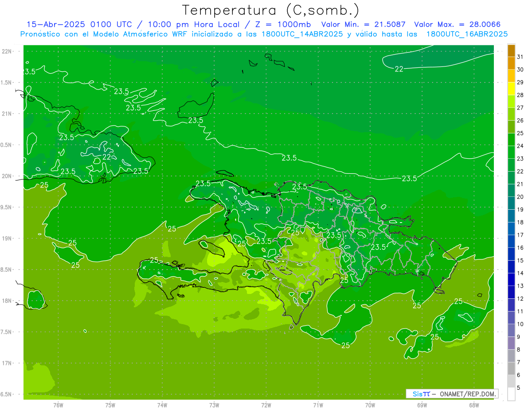Click the chart title "Temperatura (C,somb.)"
The height and width of the screenshot is (411, 532).
point(271,10)
